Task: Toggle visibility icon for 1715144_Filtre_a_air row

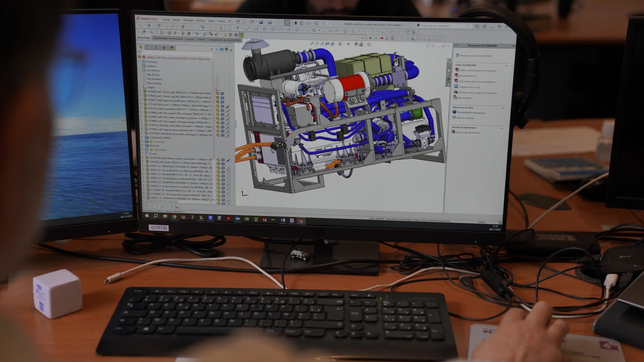Action: pyautogui.click(x=218, y=106)
